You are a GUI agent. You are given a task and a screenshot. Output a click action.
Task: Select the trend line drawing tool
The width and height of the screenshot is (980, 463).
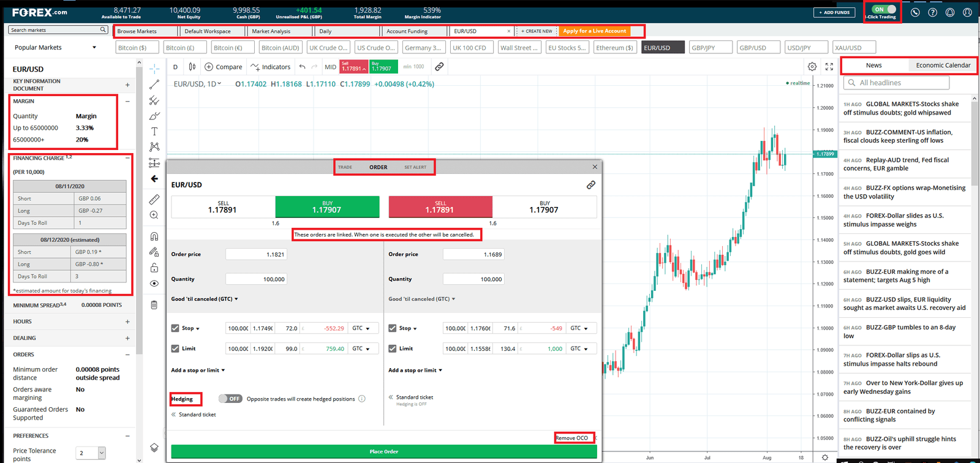[154, 85]
